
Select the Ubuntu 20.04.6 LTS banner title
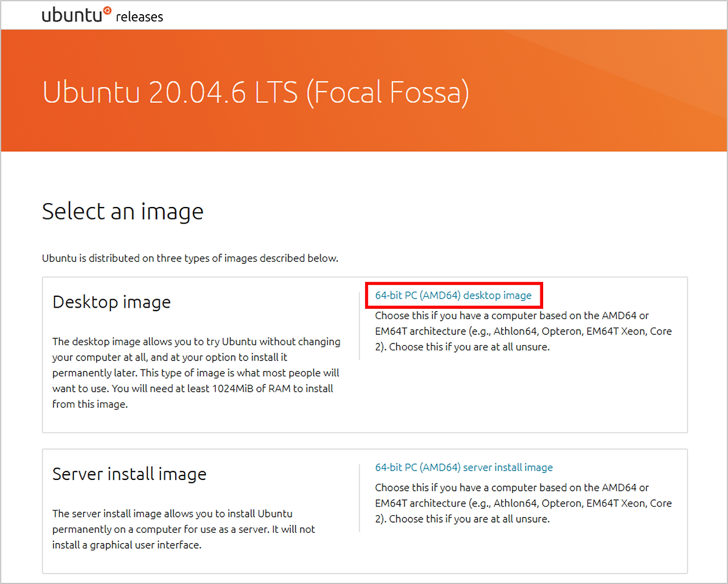256,92
